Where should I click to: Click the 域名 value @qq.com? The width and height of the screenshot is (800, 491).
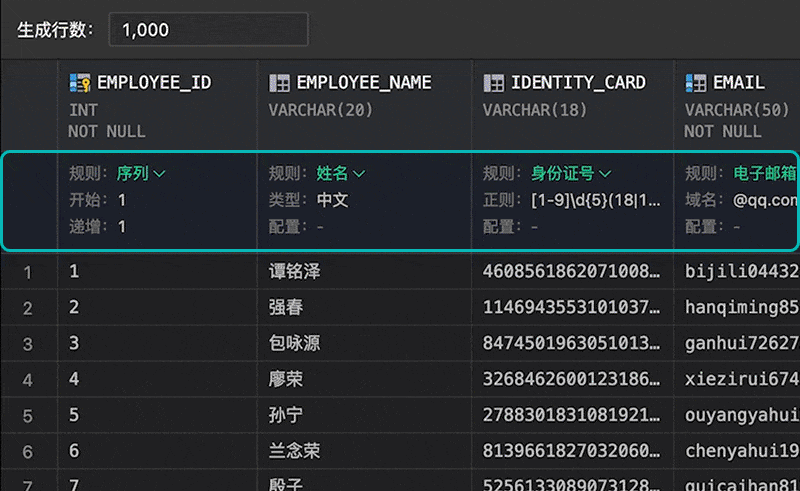766,200
